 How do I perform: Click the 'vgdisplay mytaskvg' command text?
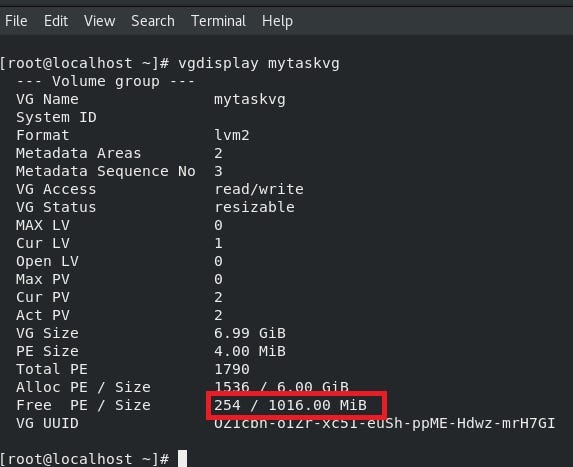[x=259, y=64]
